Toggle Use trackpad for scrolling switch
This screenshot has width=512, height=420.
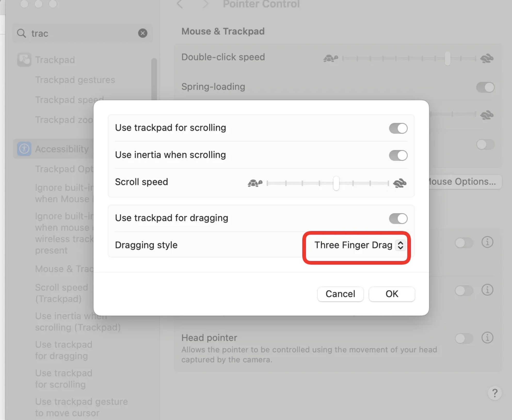point(398,128)
